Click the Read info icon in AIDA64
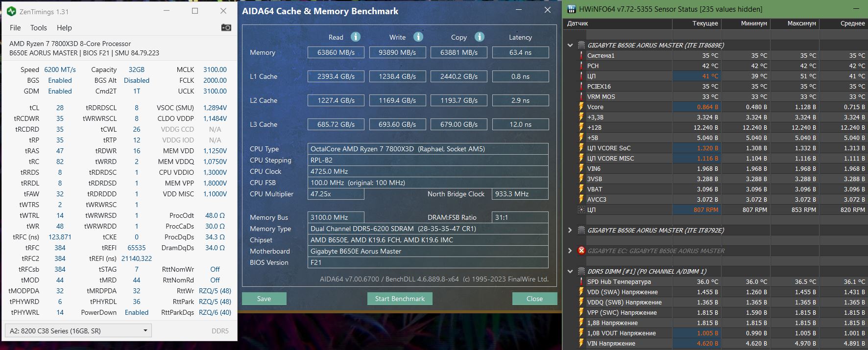This screenshot has height=350, width=868. point(356,37)
